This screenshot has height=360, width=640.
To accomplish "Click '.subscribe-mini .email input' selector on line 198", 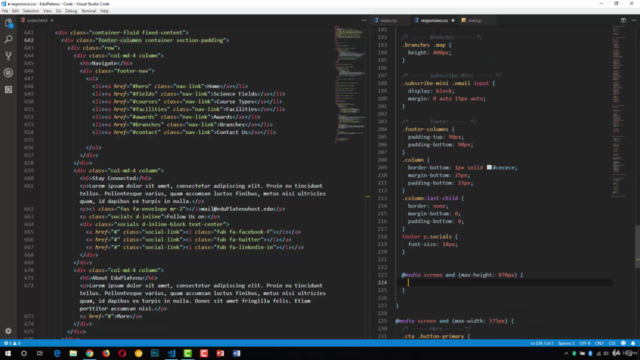I will (445, 83).
